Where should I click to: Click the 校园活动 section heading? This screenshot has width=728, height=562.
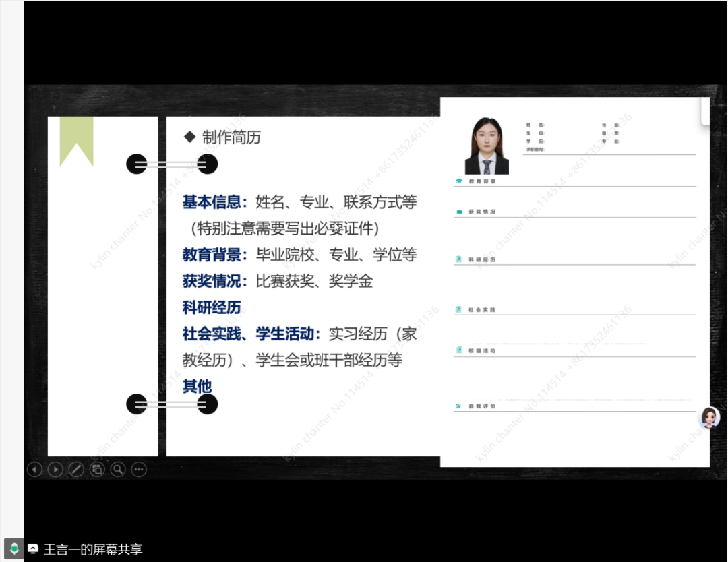click(x=482, y=351)
